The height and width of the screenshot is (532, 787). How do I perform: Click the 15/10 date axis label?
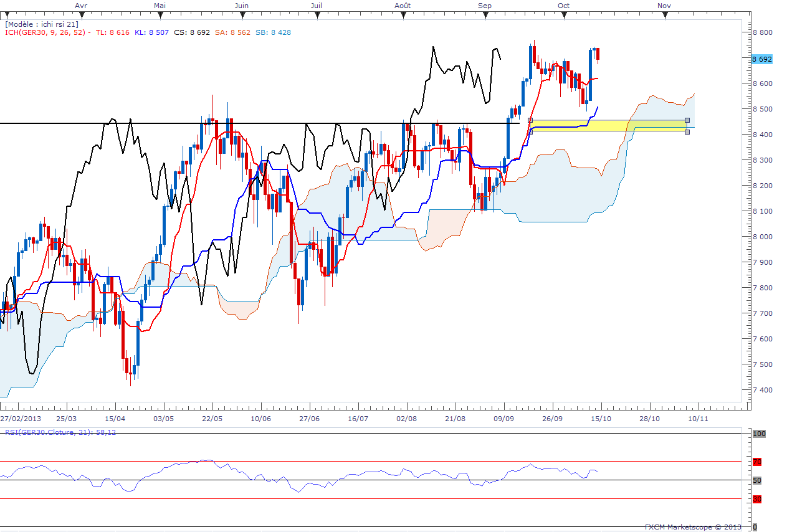coord(601,419)
